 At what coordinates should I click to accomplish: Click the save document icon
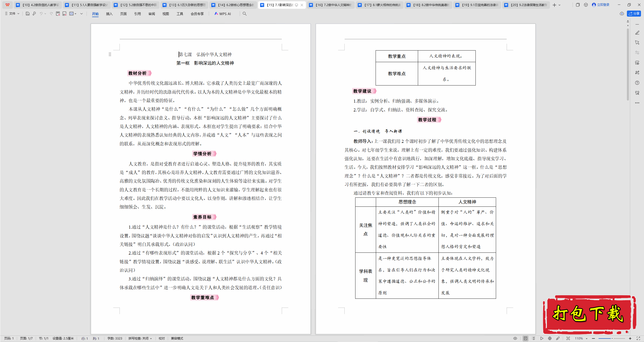tap(28, 14)
